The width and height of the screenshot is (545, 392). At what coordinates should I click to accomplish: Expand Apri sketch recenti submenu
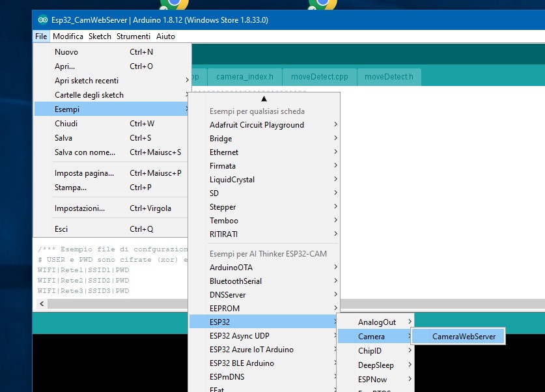[x=112, y=81]
